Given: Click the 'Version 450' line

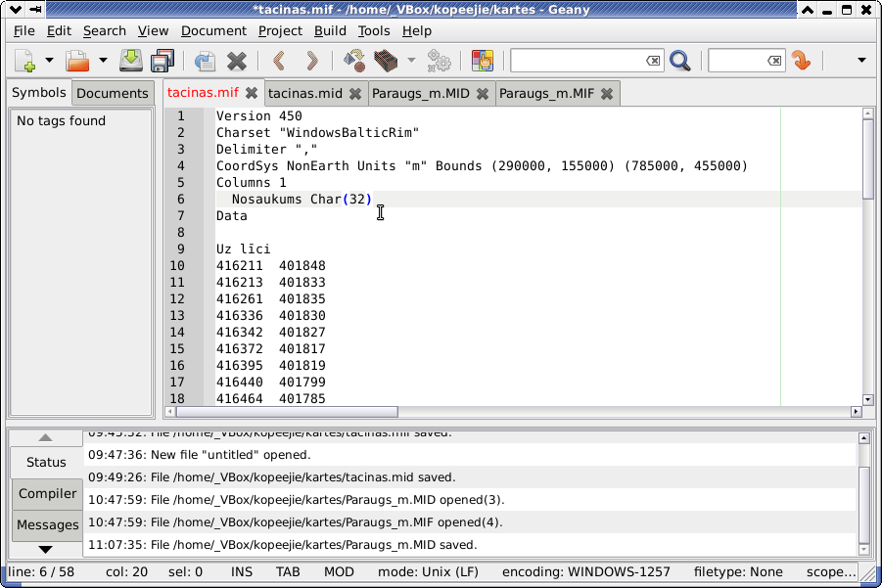Looking at the screenshot, I should 259,115.
